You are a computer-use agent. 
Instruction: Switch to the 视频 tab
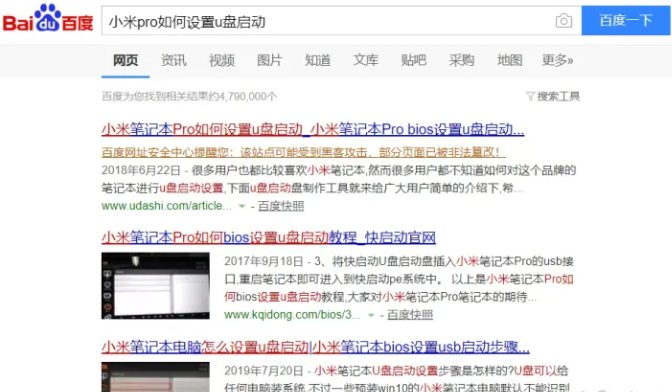[x=222, y=60]
